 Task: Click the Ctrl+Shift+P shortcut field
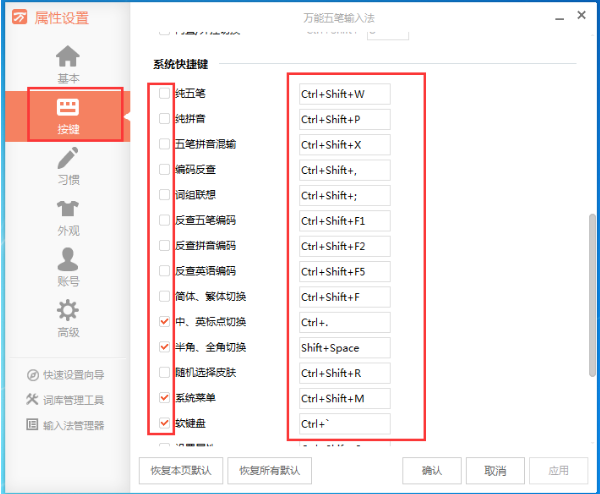[x=344, y=119]
